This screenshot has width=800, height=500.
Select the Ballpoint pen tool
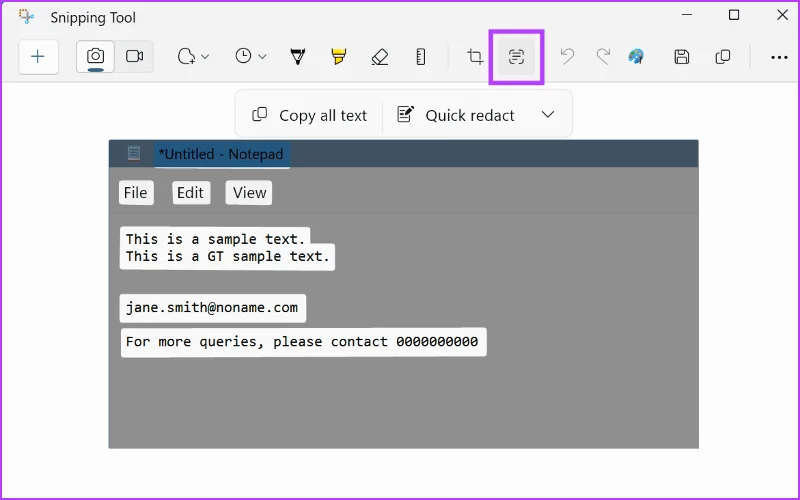pyautogui.click(x=297, y=57)
